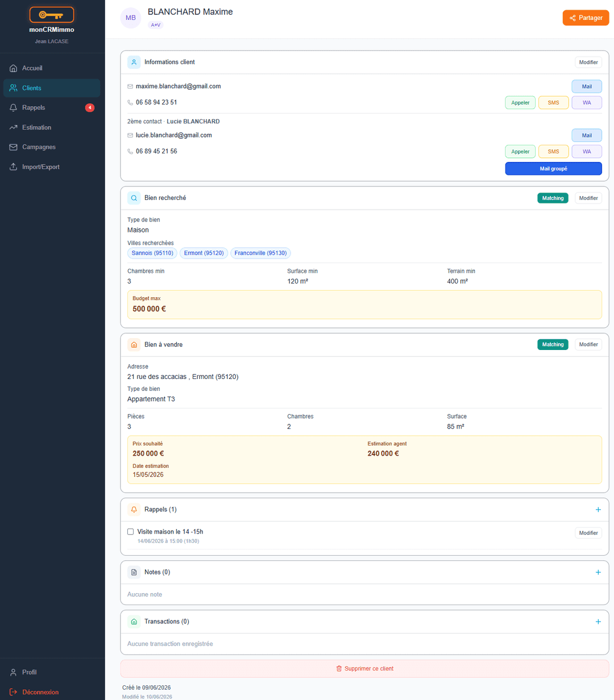This screenshot has height=700, width=614.
Task: Click the Estimation trend icon in sidebar
Action: click(x=13, y=127)
